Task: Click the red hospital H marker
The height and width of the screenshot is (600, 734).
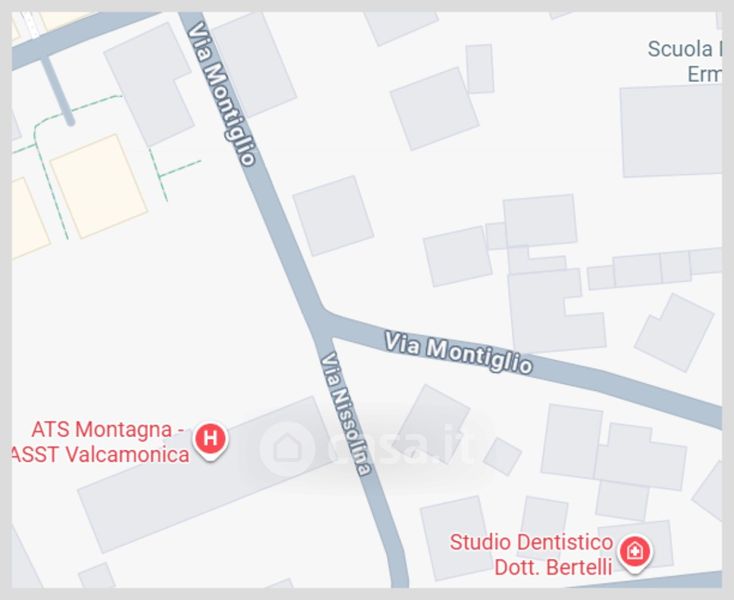Action: click(211, 441)
